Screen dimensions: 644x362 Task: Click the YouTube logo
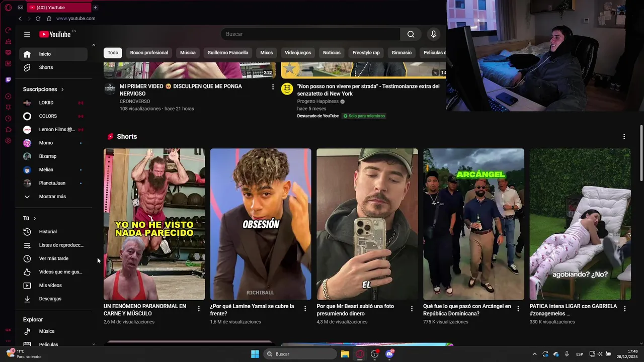(x=55, y=34)
